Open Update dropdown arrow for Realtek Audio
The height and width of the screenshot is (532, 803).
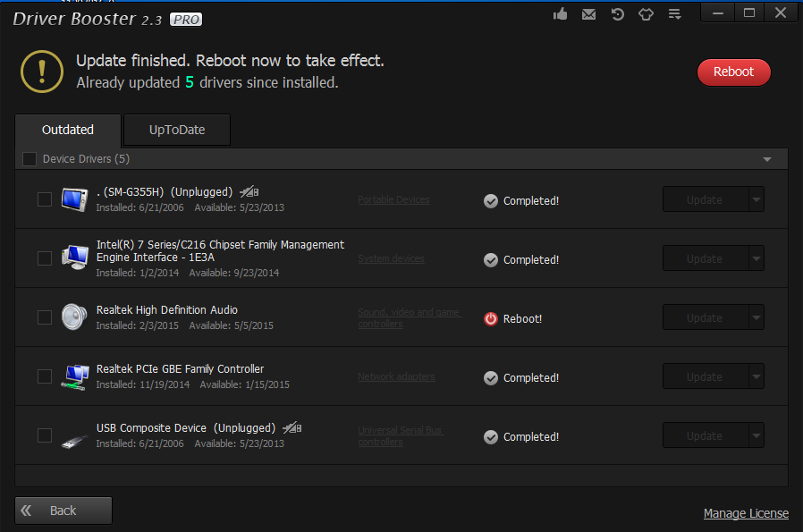pos(757,317)
